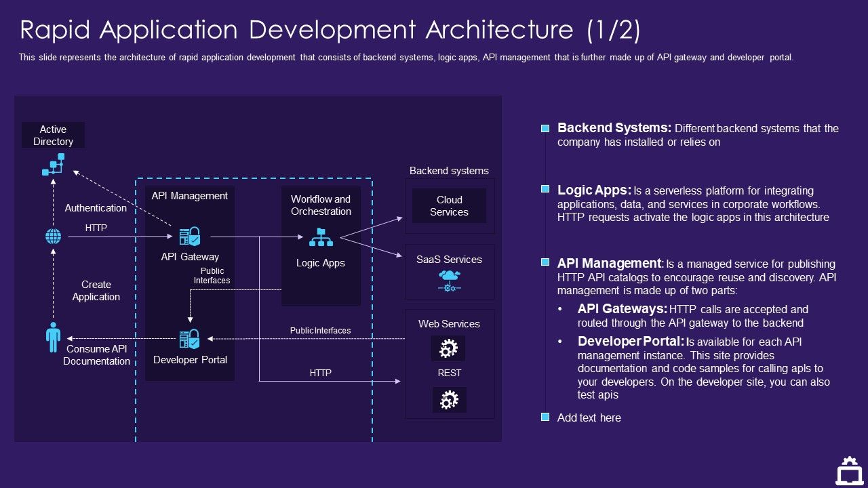Screen dimensions: 868x488
Task: Click the gear icon below REST
Action: [449, 400]
